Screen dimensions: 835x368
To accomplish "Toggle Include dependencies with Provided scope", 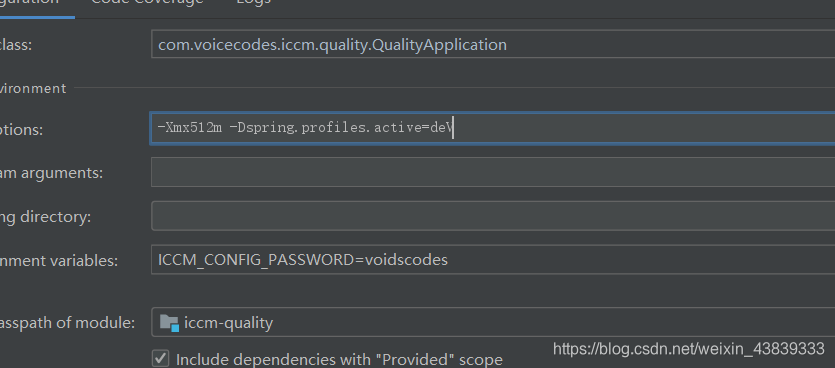I will coord(160,358).
